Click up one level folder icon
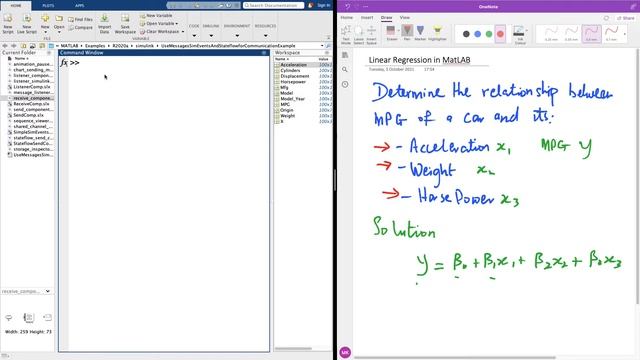This screenshot has height=360, width=640. [x=23, y=46]
